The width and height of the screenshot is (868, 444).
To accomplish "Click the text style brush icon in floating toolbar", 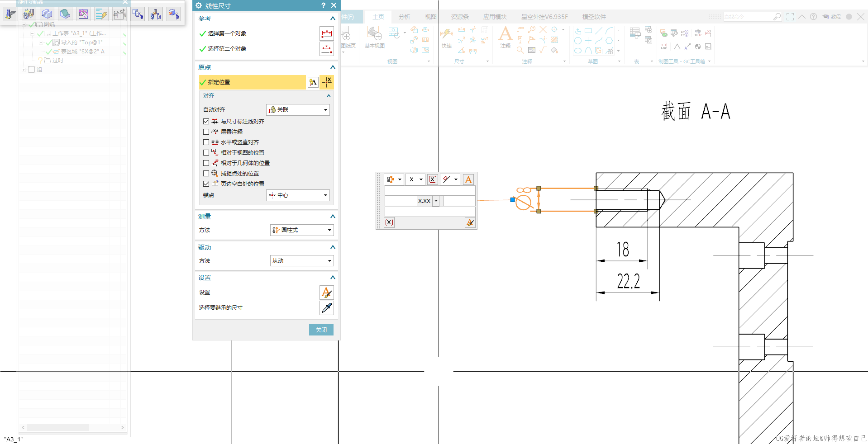I will click(470, 222).
